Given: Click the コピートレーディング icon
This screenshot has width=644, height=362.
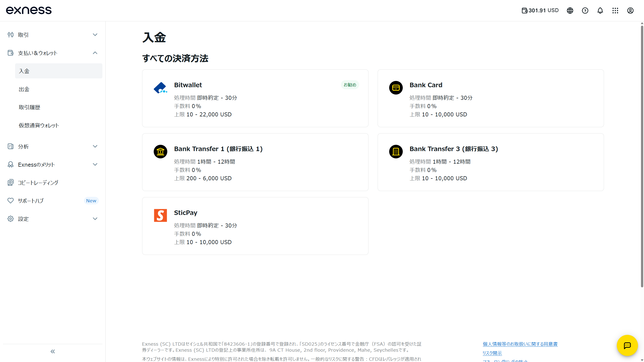Looking at the screenshot, I should click(x=11, y=183).
